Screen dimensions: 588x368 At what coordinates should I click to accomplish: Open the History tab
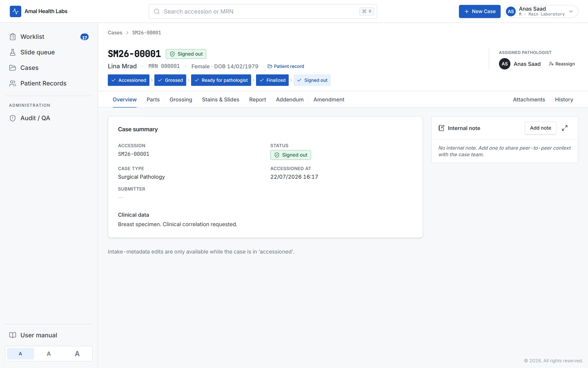(564, 100)
